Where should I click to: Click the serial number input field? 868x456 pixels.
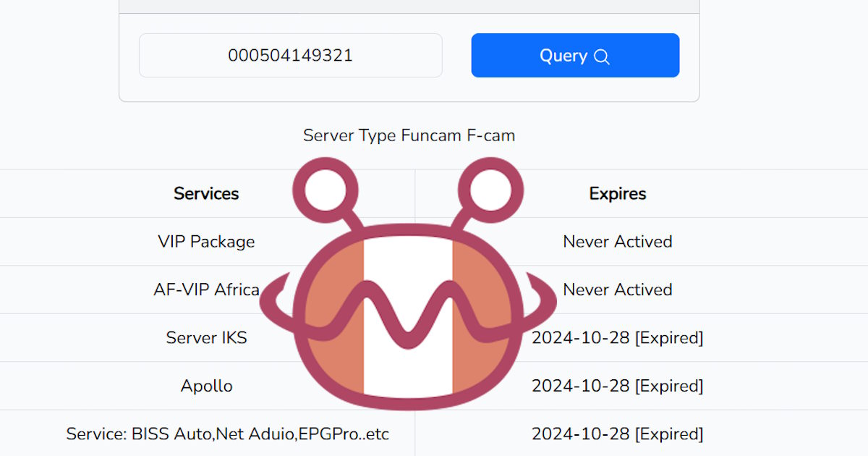(x=291, y=55)
